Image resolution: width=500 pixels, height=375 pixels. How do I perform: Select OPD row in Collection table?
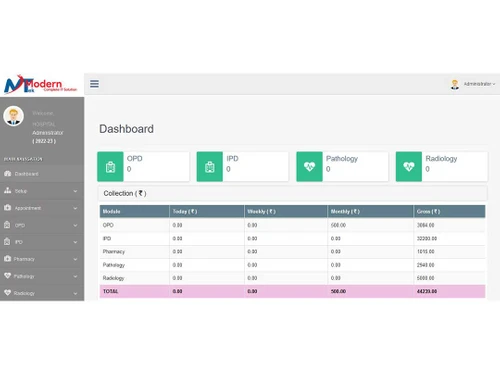[292, 225]
